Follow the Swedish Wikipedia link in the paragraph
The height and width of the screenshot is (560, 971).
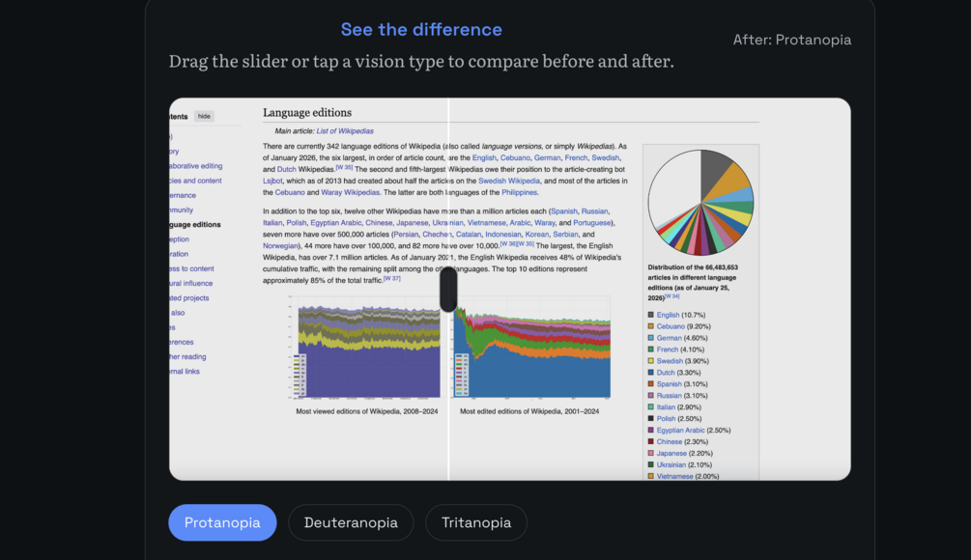[x=509, y=181]
